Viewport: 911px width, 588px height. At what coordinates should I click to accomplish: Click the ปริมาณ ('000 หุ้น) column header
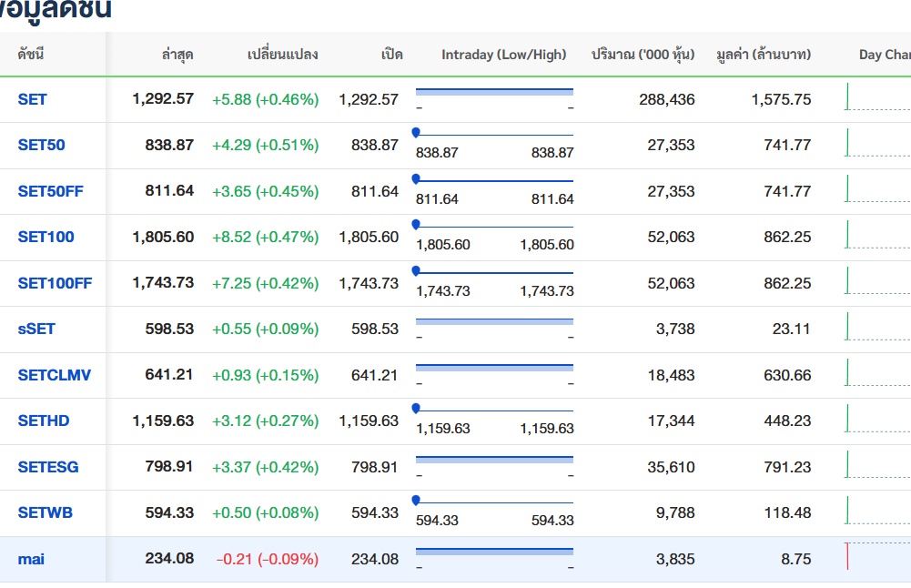coord(643,55)
